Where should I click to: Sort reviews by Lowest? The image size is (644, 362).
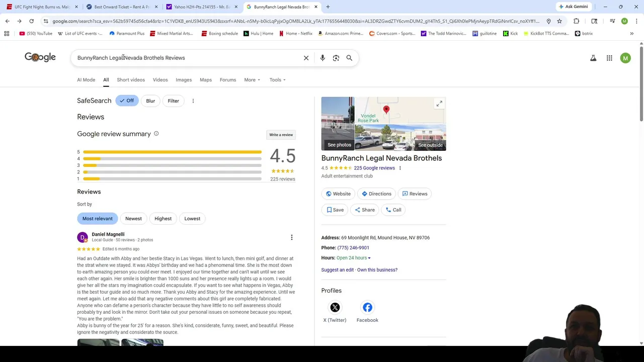pyautogui.click(x=192, y=219)
